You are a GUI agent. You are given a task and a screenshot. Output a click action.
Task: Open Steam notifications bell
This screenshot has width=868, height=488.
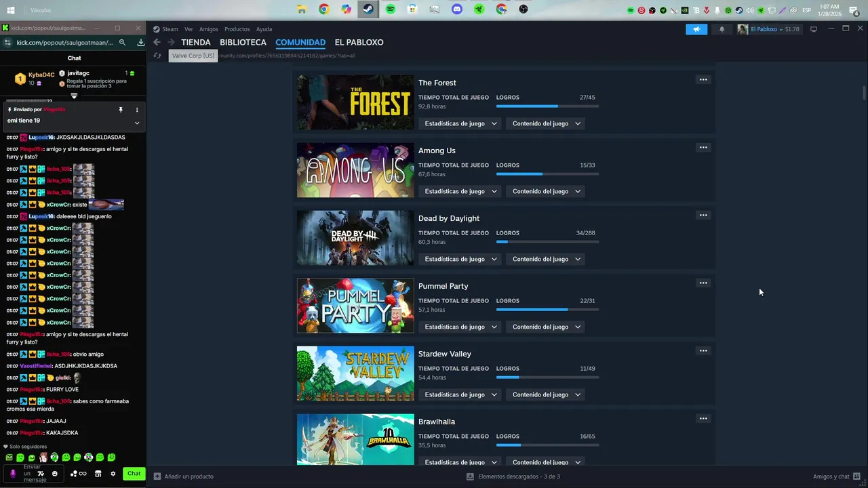tap(722, 29)
